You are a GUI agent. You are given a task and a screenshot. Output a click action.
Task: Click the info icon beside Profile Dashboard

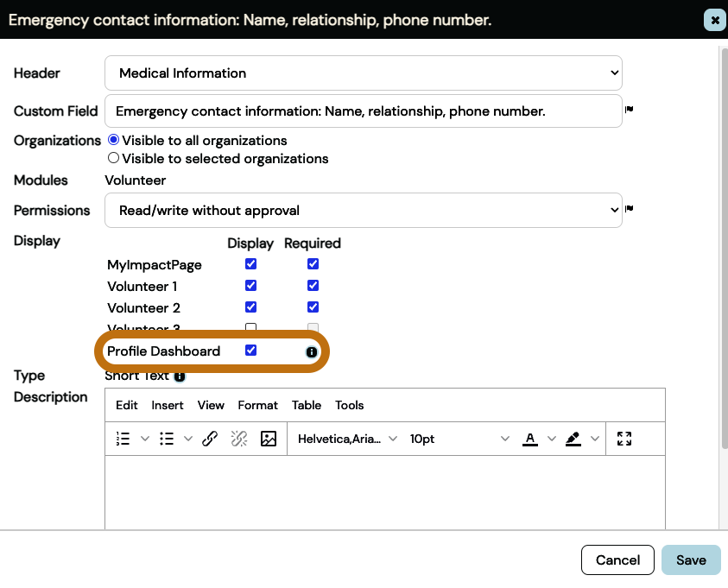(312, 352)
